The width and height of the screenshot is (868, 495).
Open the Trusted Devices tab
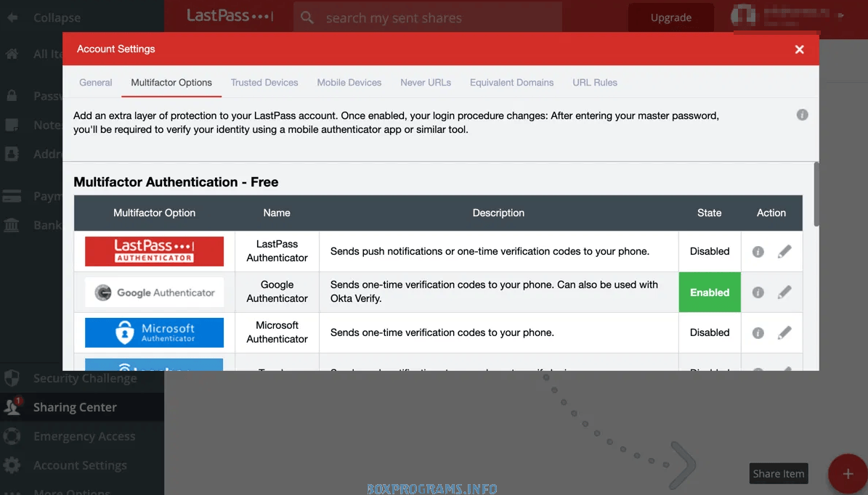264,83
